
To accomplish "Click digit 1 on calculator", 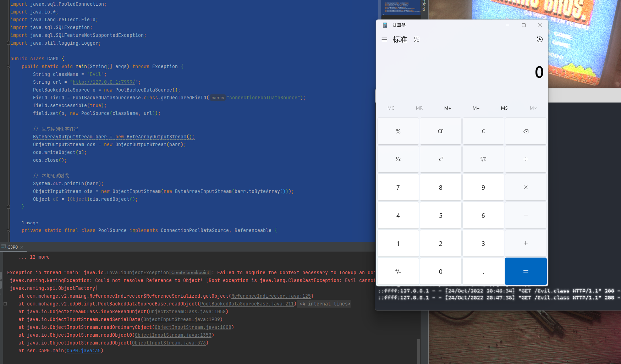I will click(398, 243).
